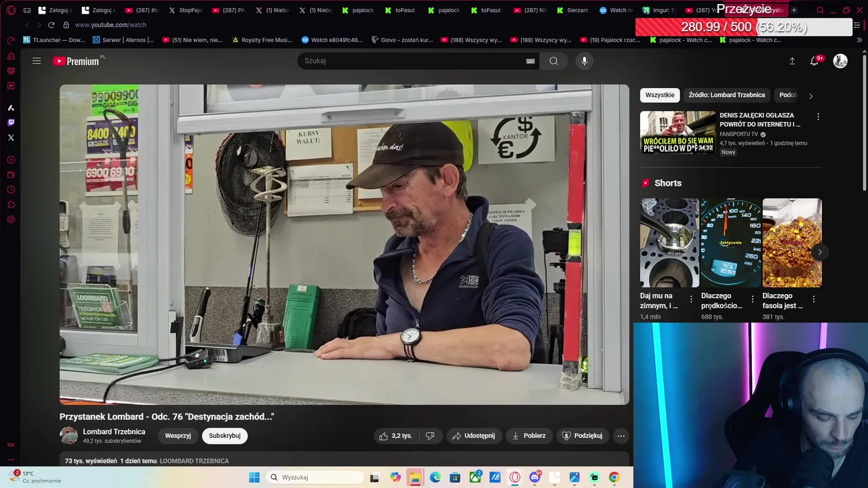Open the on-screen keyboard in search box
This screenshot has width=868, height=488.
[530, 61]
